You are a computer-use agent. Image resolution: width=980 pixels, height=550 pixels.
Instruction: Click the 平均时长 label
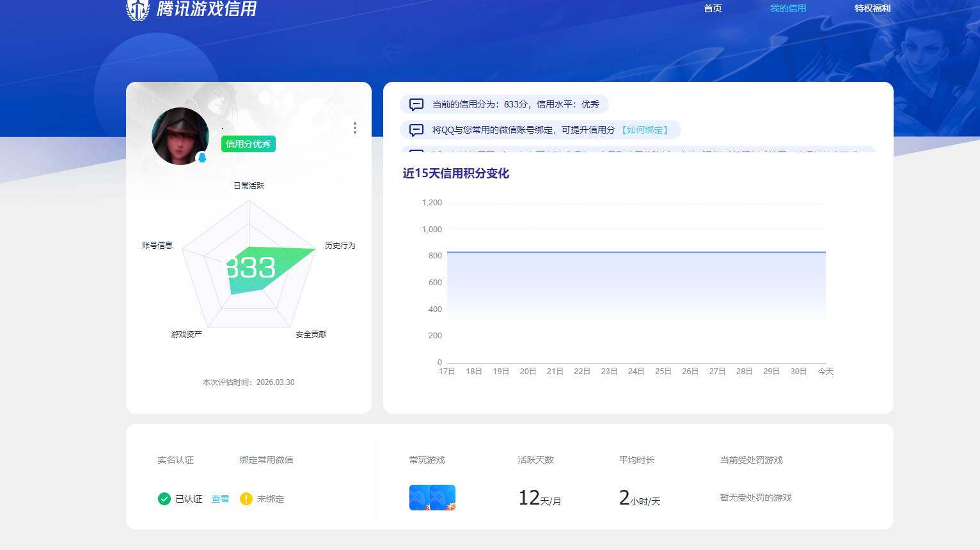[x=636, y=460]
